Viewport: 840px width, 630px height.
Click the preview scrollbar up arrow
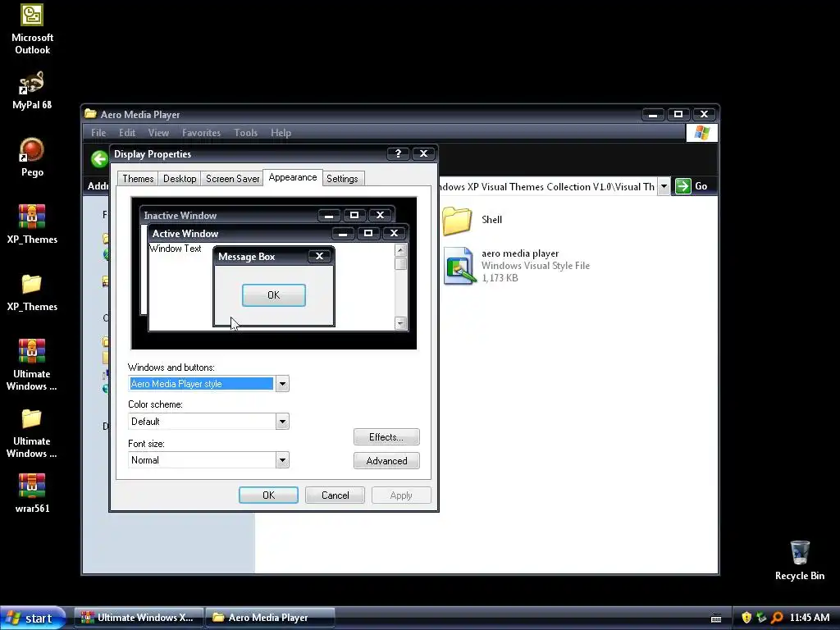pos(400,250)
